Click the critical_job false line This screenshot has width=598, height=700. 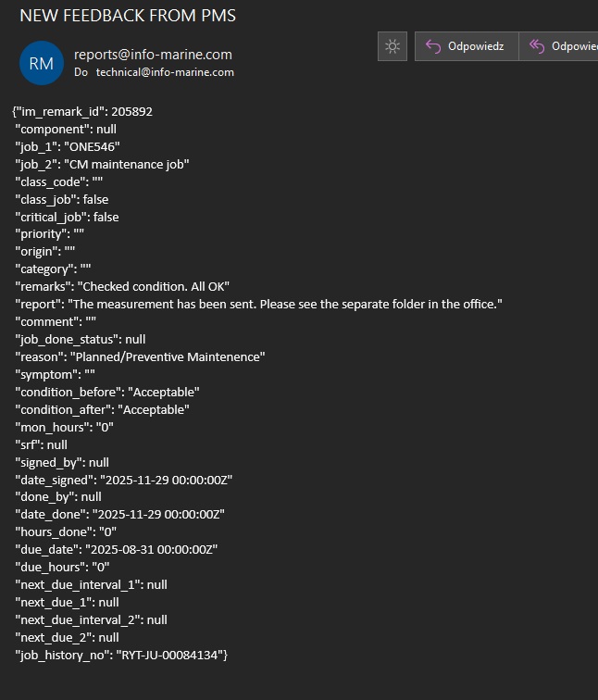67,217
